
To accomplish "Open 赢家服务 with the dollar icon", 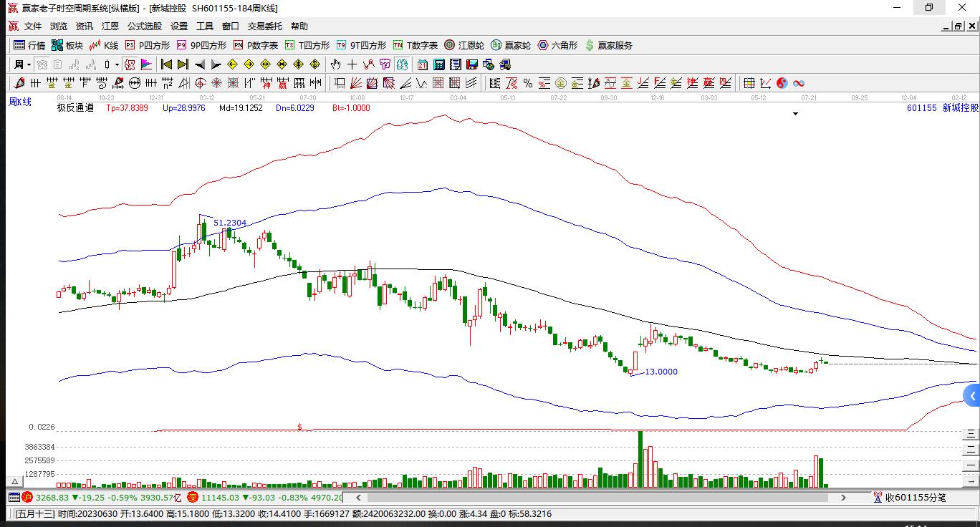I will tap(609, 45).
